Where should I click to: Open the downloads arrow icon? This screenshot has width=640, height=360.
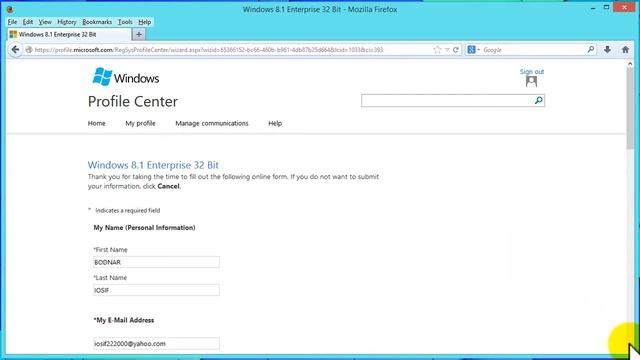pos(607,50)
